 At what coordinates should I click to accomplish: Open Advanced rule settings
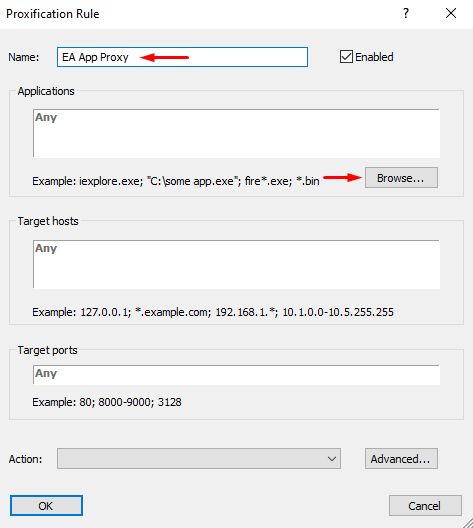click(401, 458)
